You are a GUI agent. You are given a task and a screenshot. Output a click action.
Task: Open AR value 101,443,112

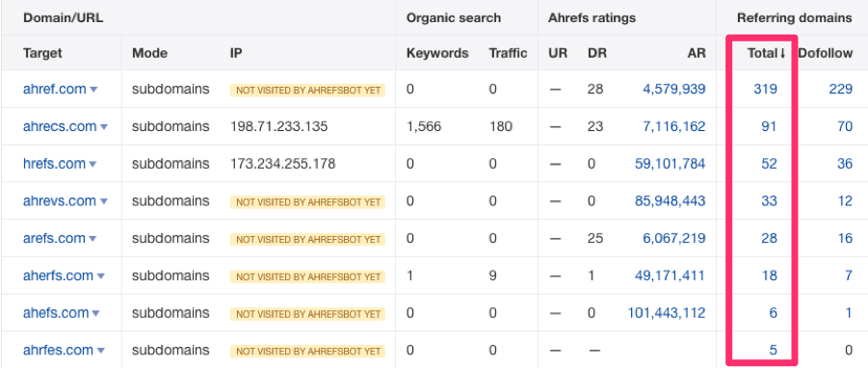pyautogui.click(x=667, y=313)
